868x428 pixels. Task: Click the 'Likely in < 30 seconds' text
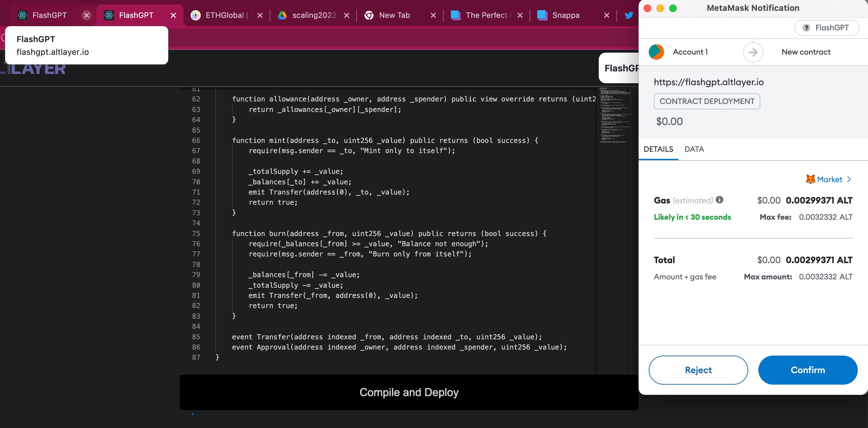pos(692,217)
